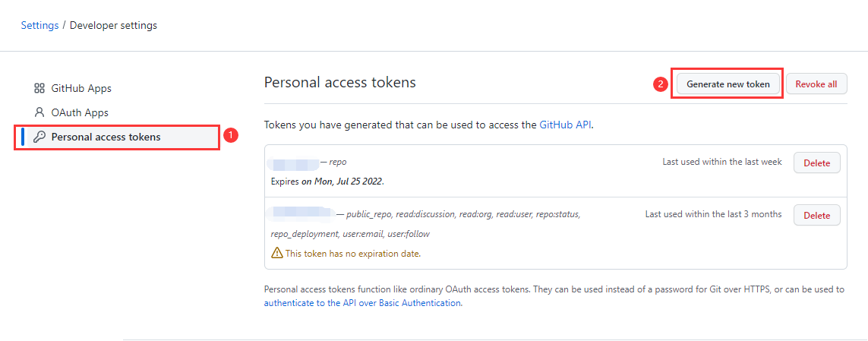Viewport: 868px width, 341px height.
Task: Click 'Last used within the last week' text
Action: (x=722, y=162)
